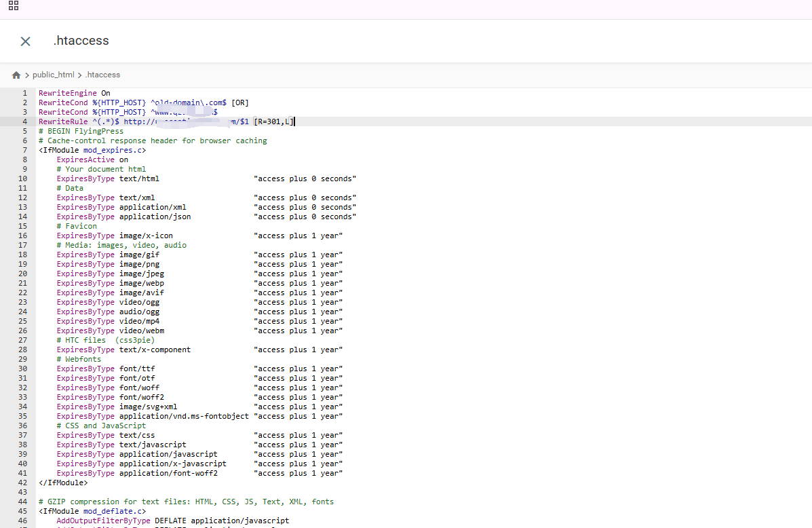Click ExpiresByType application/xml line
Image resolution: width=812 pixels, height=528 pixels.
(x=207, y=207)
